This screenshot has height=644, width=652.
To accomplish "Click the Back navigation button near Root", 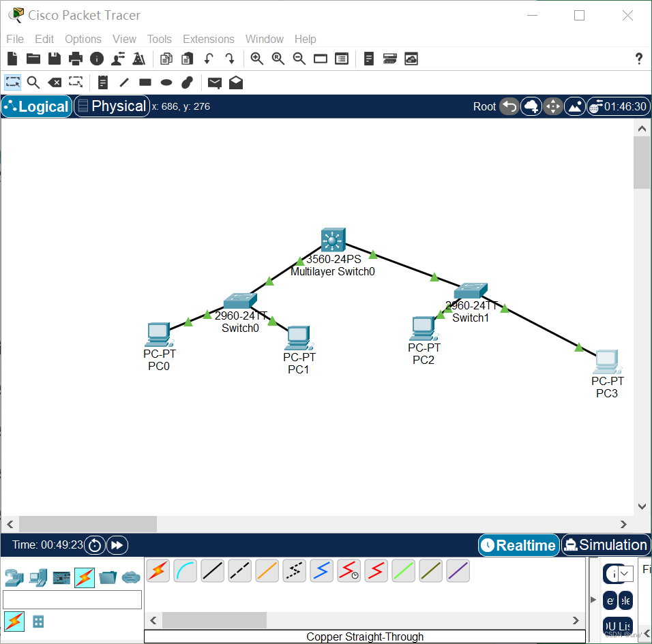I will click(x=509, y=107).
